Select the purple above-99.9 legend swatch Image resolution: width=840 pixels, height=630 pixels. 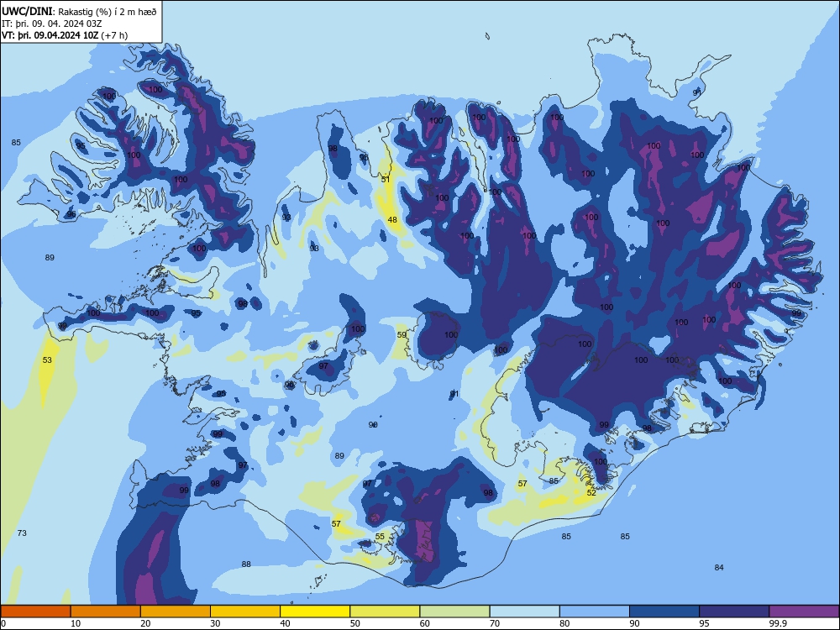(x=804, y=612)
